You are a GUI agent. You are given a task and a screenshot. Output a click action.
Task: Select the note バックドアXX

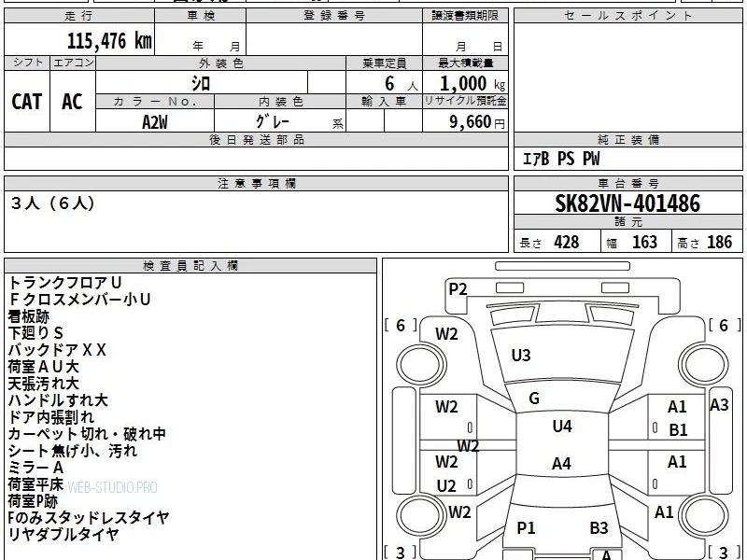tap(57, 349)
